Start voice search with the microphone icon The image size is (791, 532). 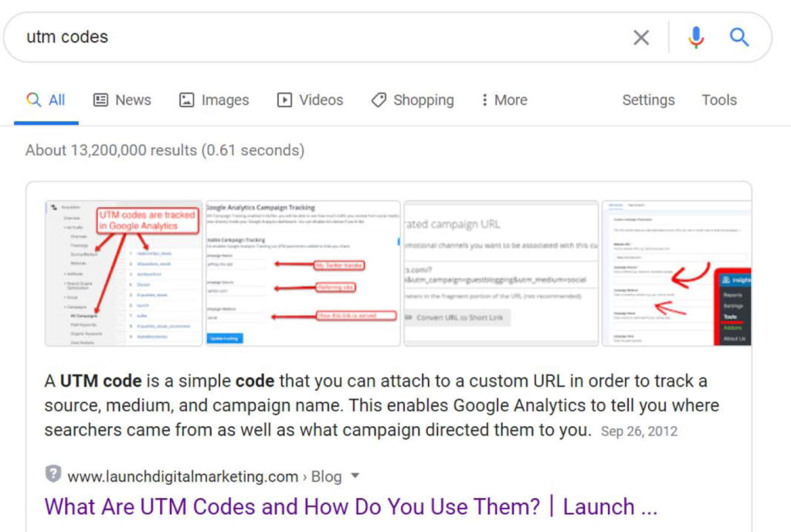(696, 37)
